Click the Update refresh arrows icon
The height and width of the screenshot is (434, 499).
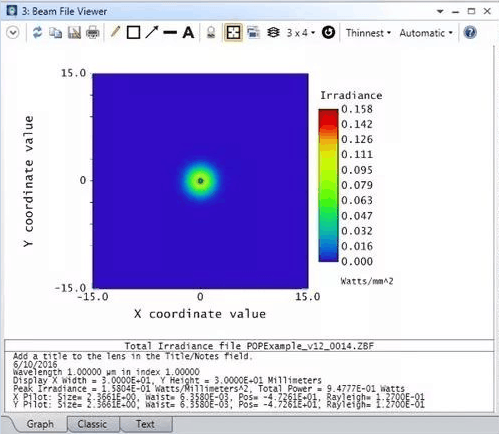37,33
